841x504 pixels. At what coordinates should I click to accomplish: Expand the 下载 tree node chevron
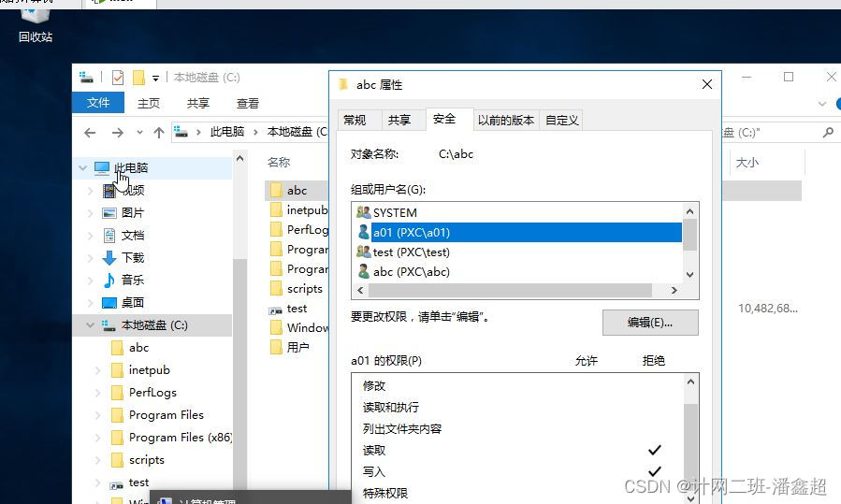90,258
